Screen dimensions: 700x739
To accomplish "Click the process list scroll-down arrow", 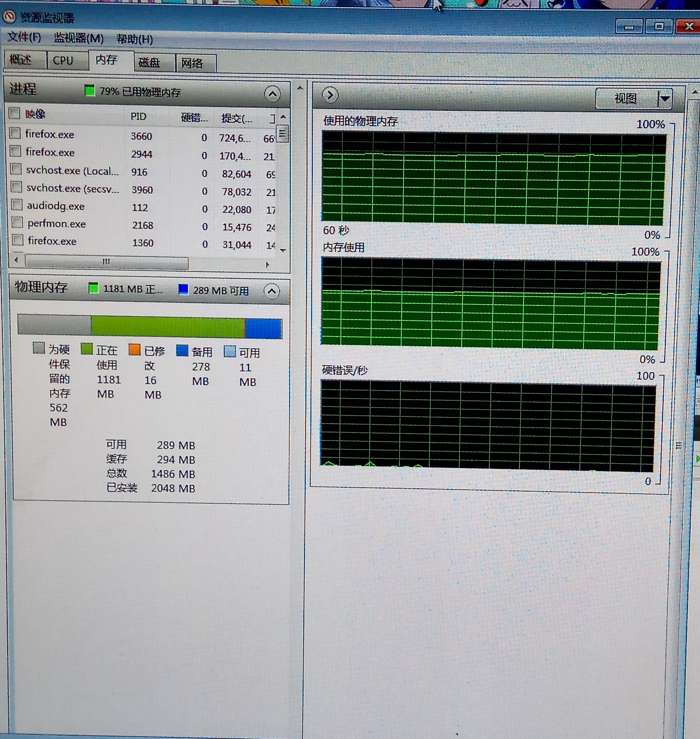I will (283, 250).
